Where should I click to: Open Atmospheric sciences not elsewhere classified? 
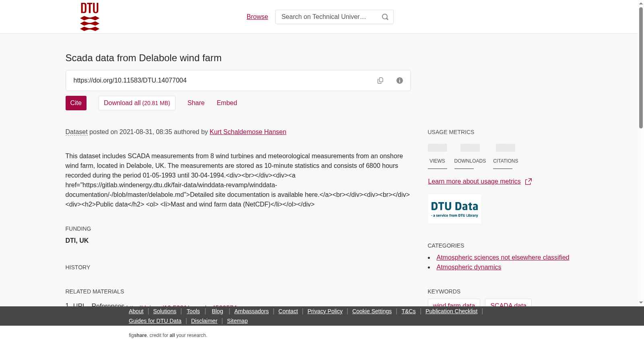(x=503, y=258)
